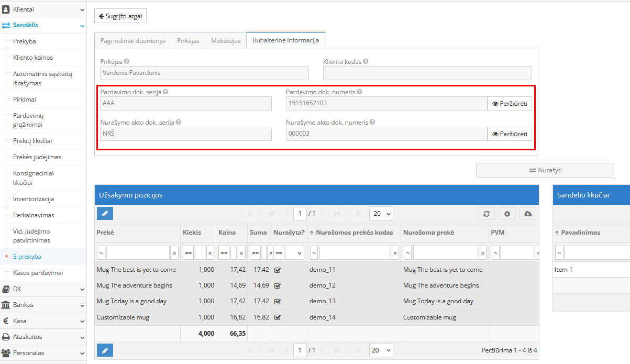Open the Mokėtojas tab
The height and width of the screenshot is (364, 630).
pos(226,41)
